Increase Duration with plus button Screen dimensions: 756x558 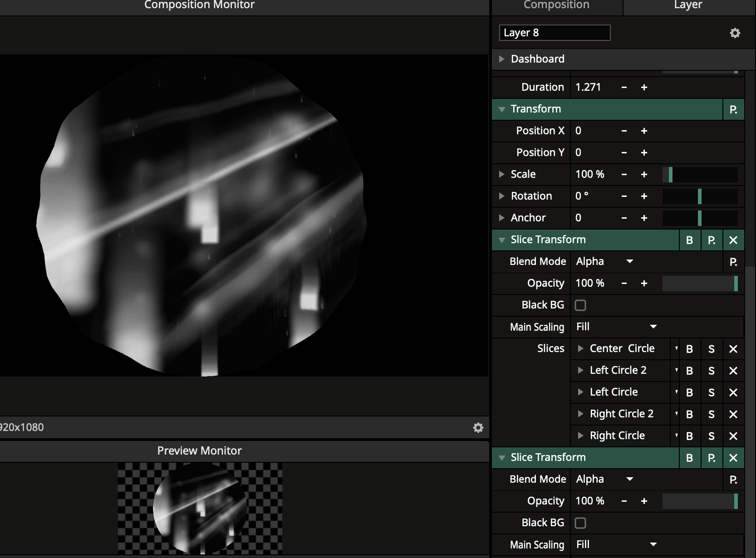[x=644, y=88]
